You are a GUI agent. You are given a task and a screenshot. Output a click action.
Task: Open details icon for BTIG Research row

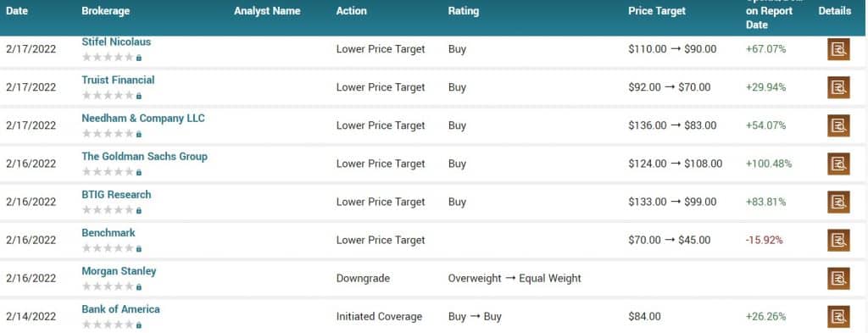(x=838, y=202)
